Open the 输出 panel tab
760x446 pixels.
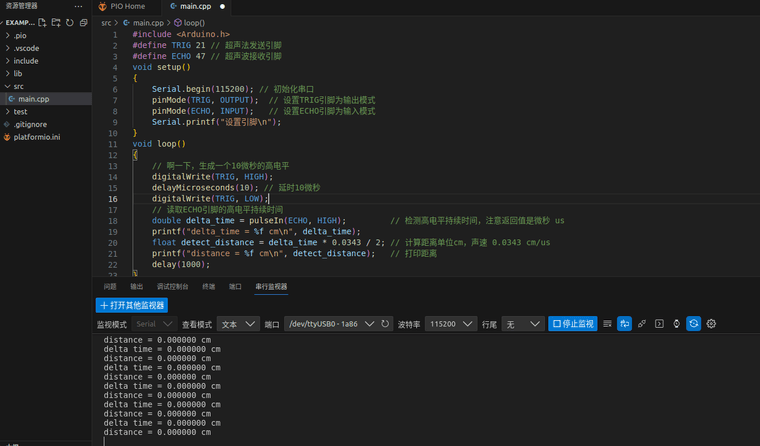(137, 287)
